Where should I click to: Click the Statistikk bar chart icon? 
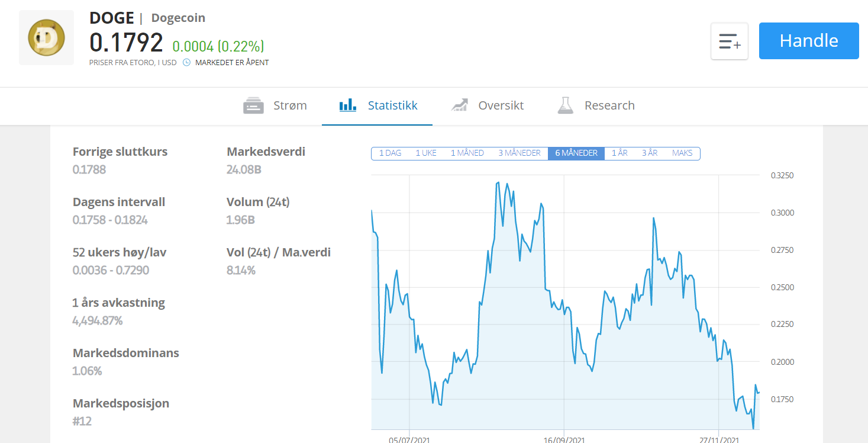(x=348, y=105)
